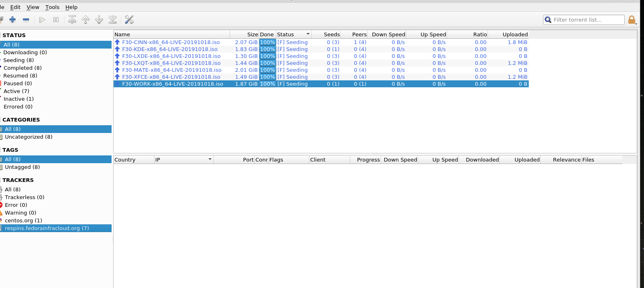Sort torrents by Seeds column header

click(326, 34)
